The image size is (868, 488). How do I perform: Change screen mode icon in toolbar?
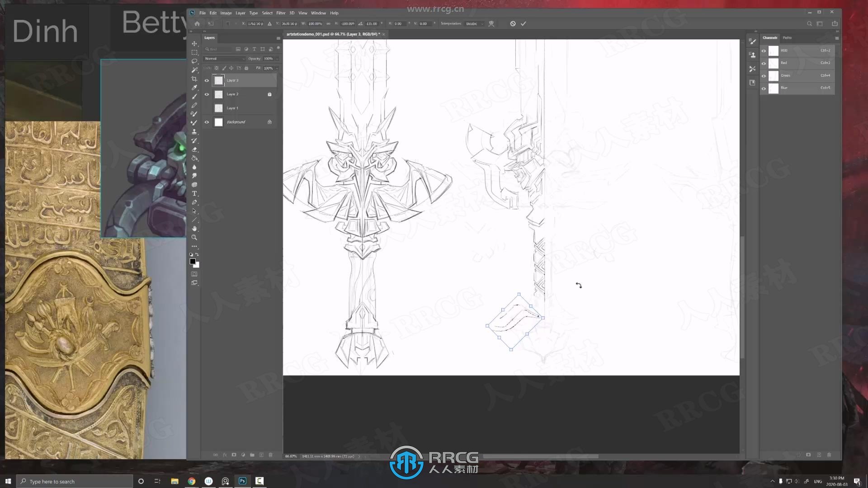(194, 283)
